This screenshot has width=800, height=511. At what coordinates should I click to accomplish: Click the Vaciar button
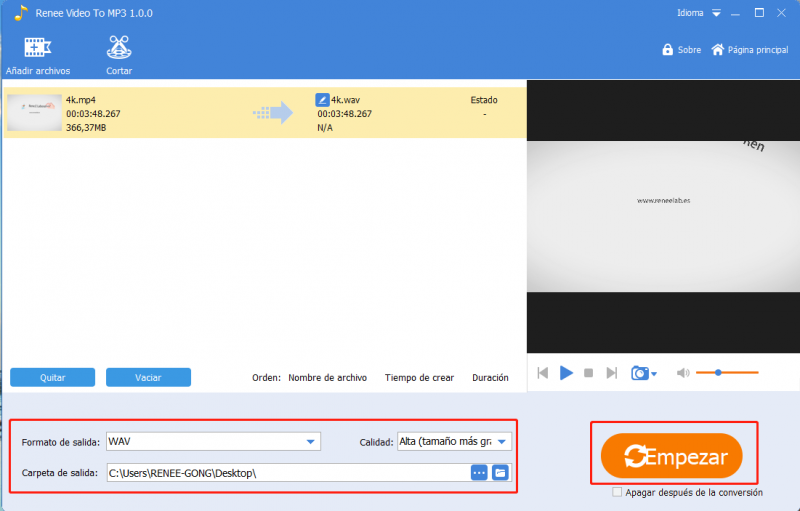[x=148, y=377]
